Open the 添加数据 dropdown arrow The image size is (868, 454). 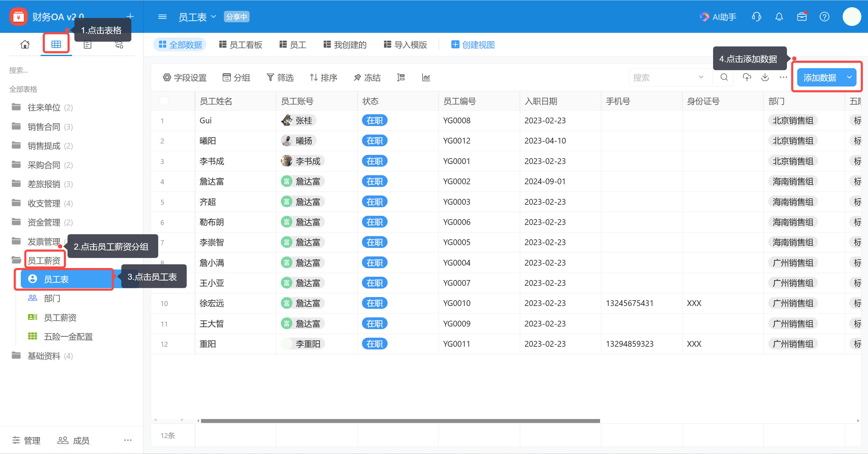click(849, 77)
